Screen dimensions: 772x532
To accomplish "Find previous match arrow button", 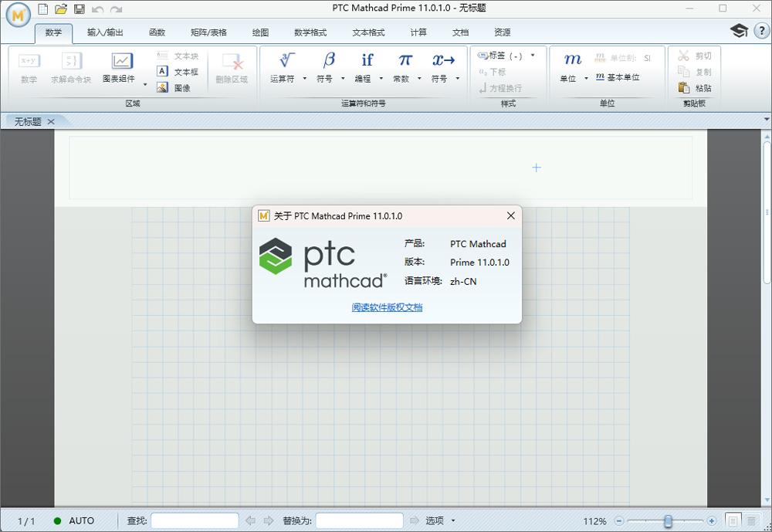I will [251, 520].
